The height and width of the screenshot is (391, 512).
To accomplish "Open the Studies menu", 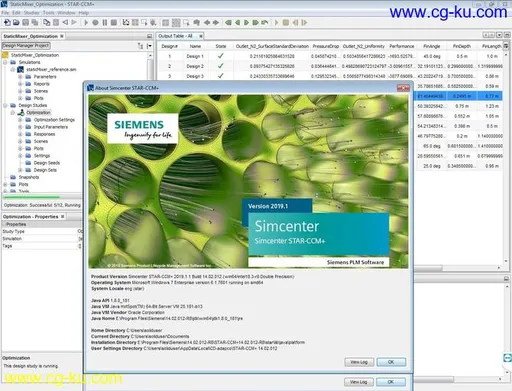I will tap(32, 13).
